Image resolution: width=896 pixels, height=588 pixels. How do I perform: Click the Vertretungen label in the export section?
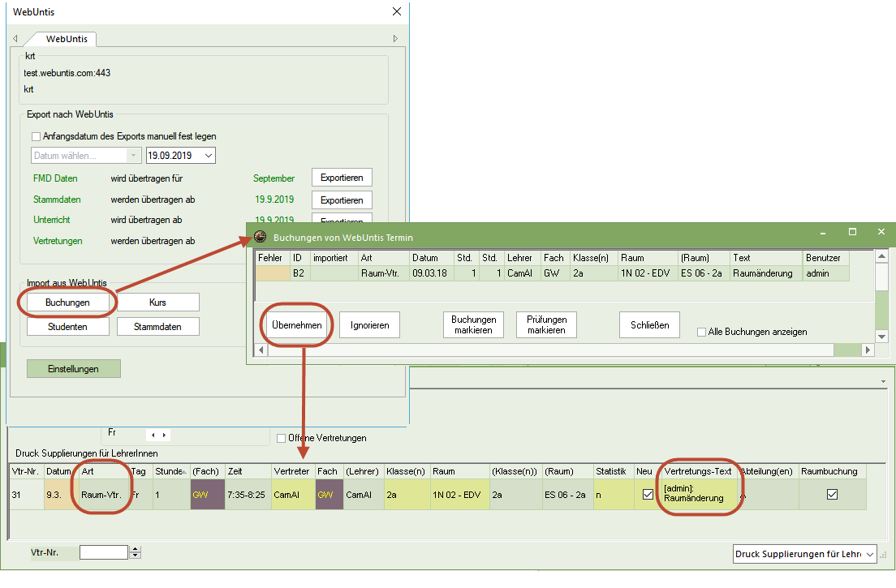(x=58, y=241)
